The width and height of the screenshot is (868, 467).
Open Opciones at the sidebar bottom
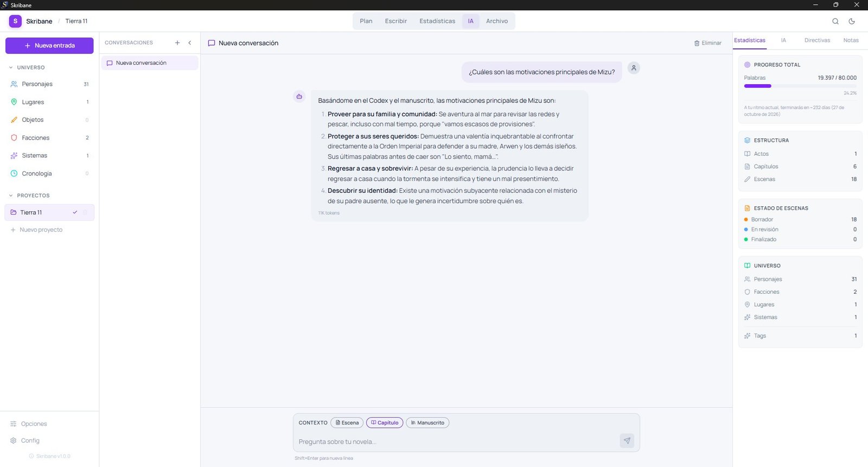point(29,424)
